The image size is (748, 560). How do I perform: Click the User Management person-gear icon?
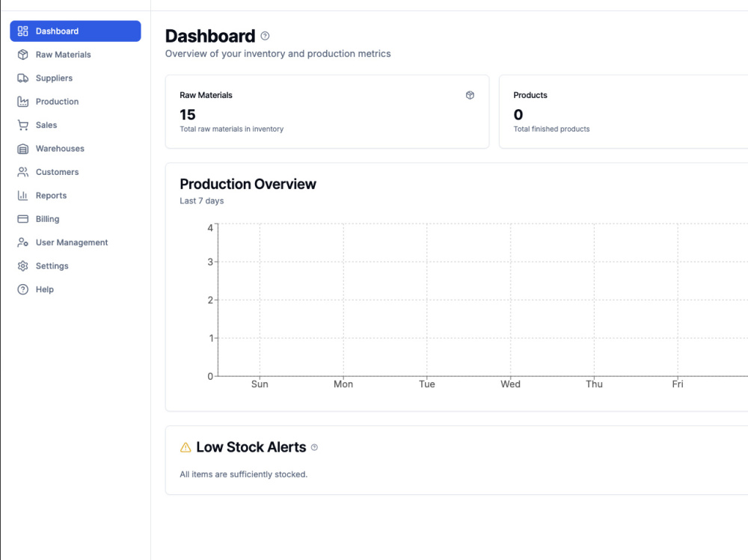[23, 242]
